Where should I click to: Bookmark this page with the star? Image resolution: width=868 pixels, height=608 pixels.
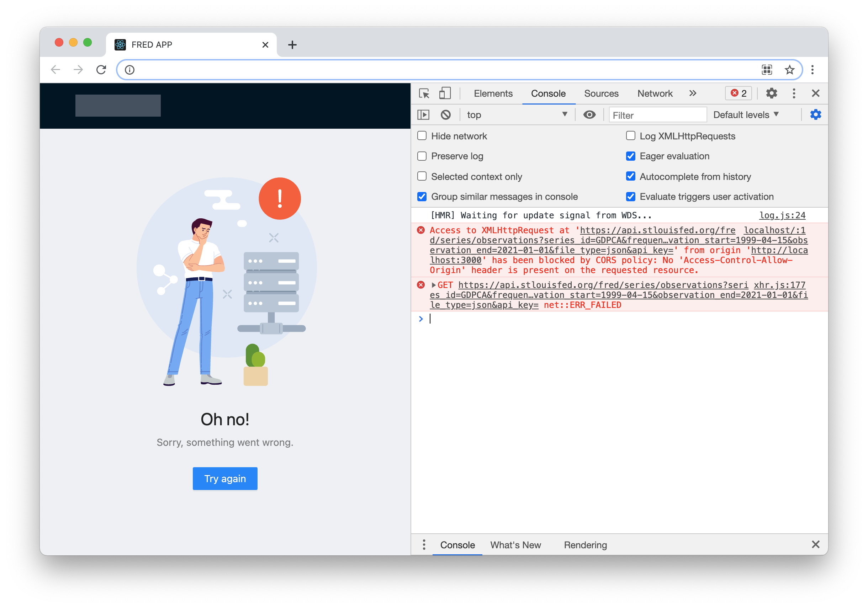point(789,70)
